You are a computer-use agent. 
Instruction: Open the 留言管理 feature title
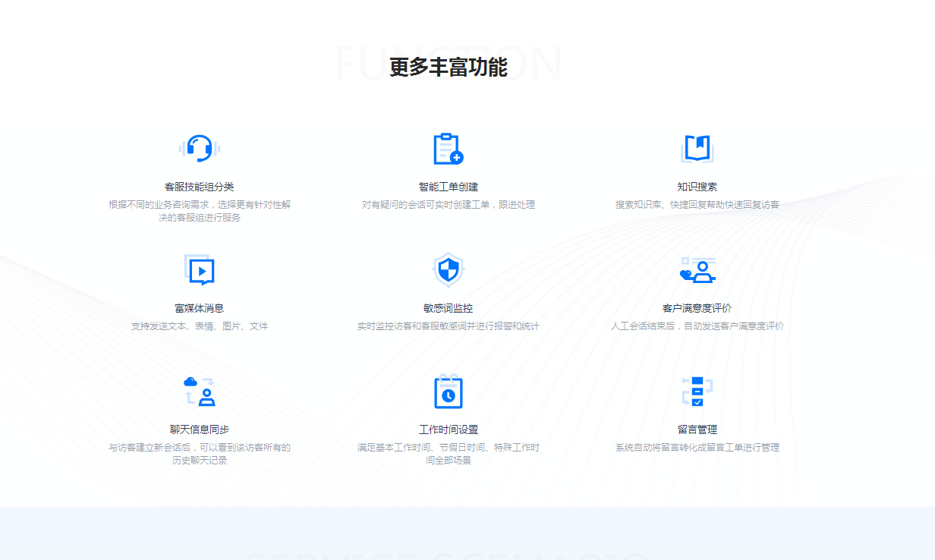[697, 429]
